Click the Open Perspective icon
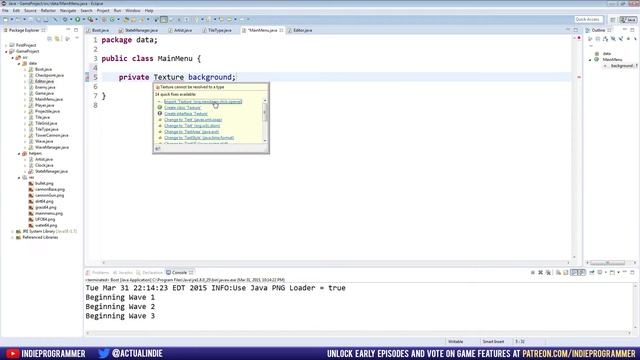This screenshot has width=640, height=360. pos(613,20)
